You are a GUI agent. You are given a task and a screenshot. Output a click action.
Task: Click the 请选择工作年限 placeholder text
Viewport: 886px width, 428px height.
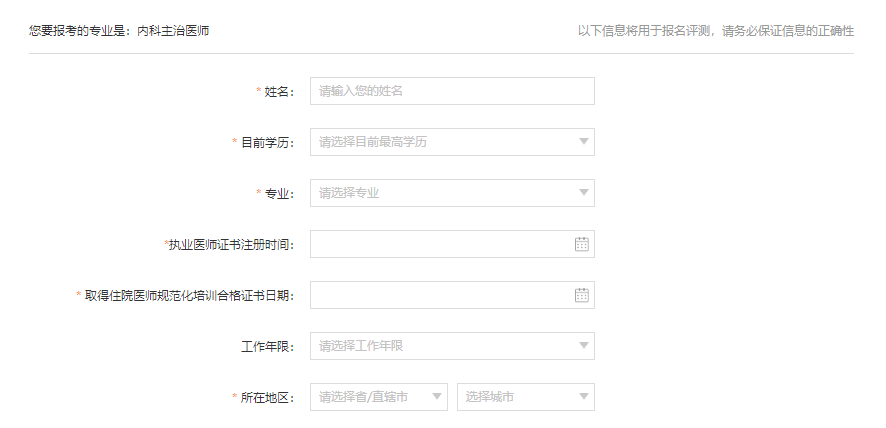(361, 346)
